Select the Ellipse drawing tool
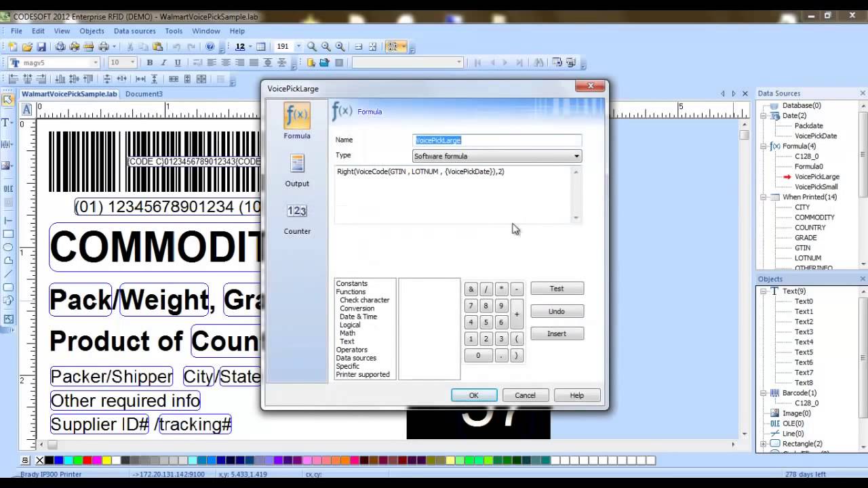The height and width of the screenshot is (488, 868). (8, 247)
